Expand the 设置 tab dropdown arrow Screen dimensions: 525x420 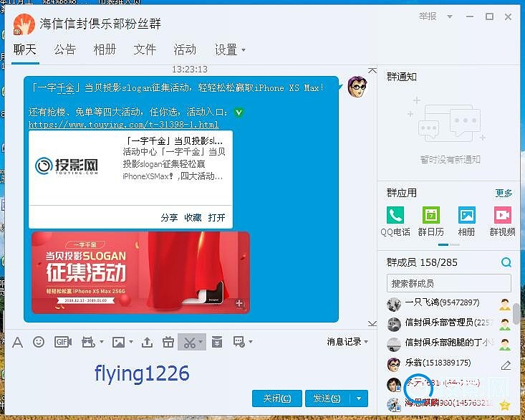[244, 50]
